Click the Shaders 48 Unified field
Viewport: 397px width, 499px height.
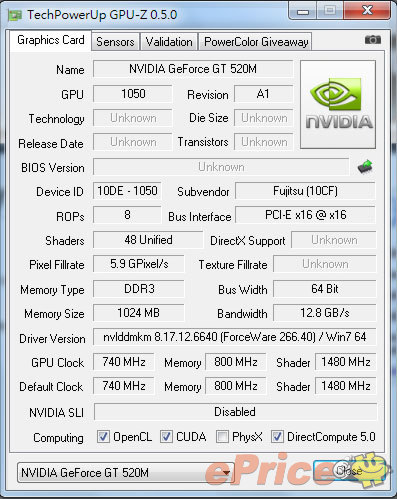[148, 240]
